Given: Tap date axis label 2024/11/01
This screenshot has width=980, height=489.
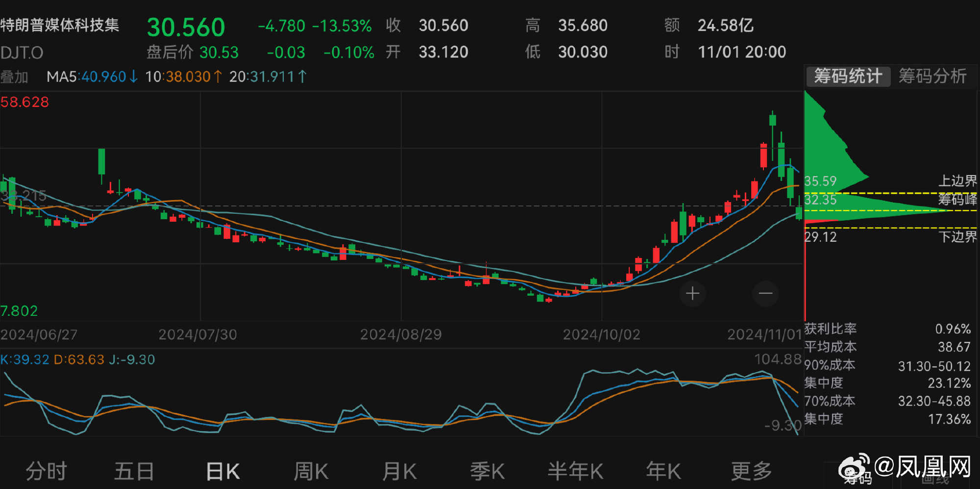Looking at the screenshot, I should point(764,335).
